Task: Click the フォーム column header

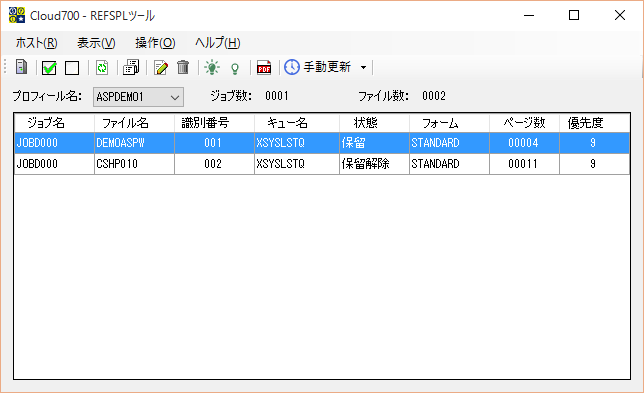Action: click(x=449, y=123)
